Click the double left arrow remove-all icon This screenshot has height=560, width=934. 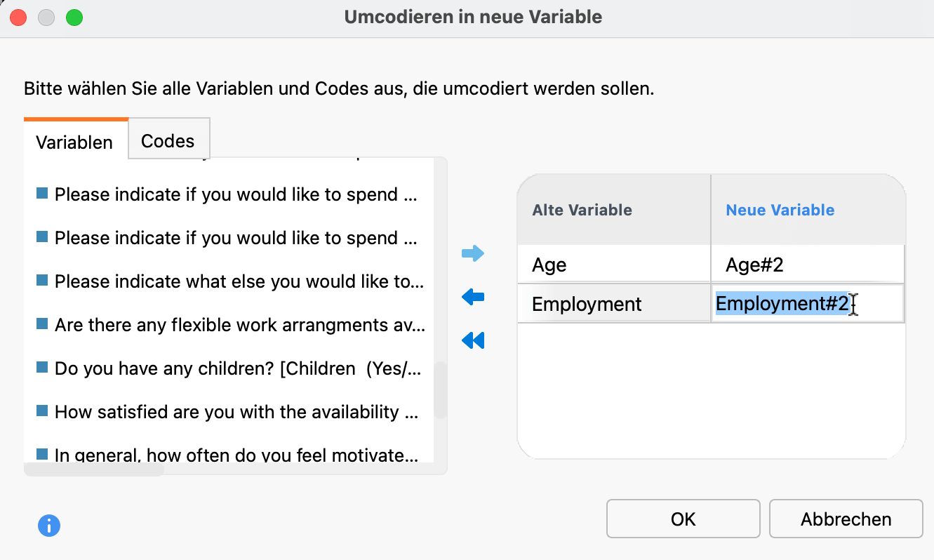click(x=473, y=341)
